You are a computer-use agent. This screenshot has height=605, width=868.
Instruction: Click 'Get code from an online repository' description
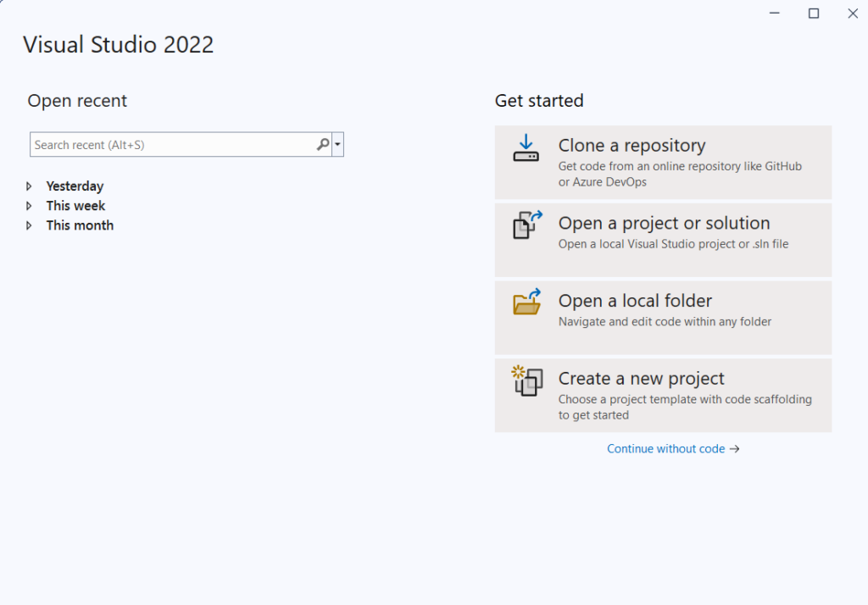680,174
